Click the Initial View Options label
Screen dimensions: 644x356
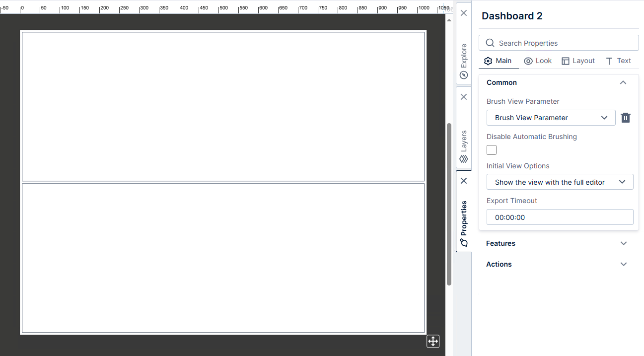pos(518,166)
